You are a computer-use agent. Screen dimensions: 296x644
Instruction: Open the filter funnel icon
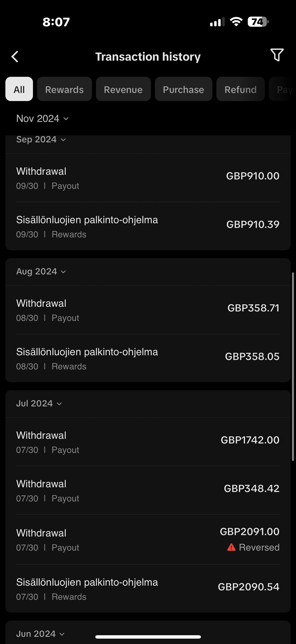277,55
